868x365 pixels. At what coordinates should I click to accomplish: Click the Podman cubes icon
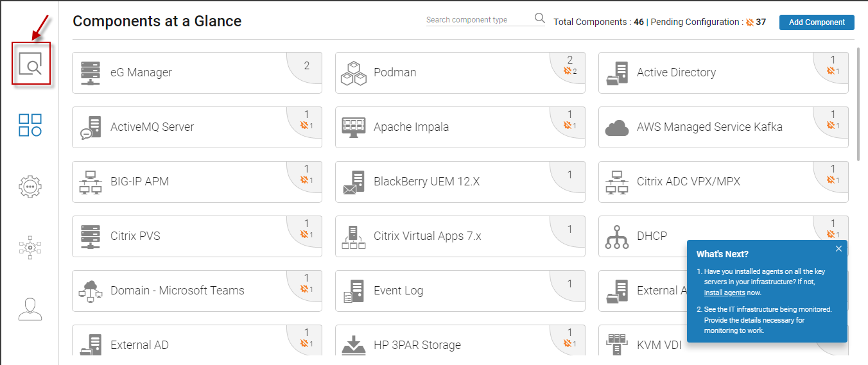coord(354,73)
